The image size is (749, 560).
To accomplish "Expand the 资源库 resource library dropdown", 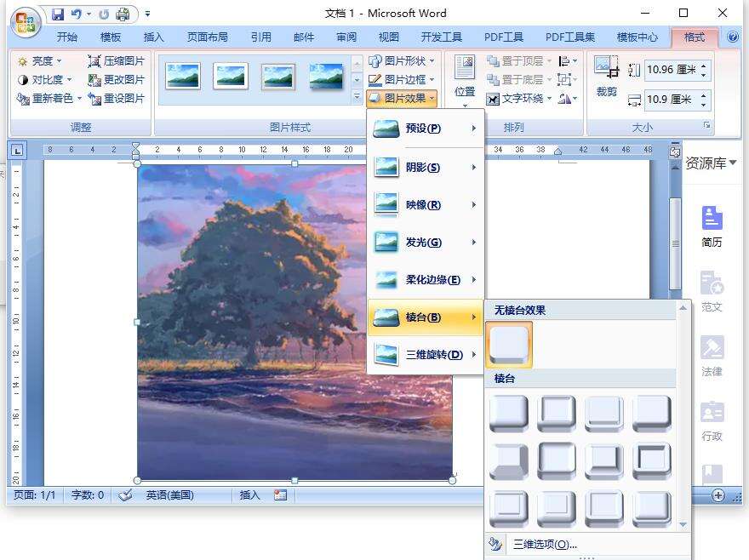I will [x=711, y=163].
